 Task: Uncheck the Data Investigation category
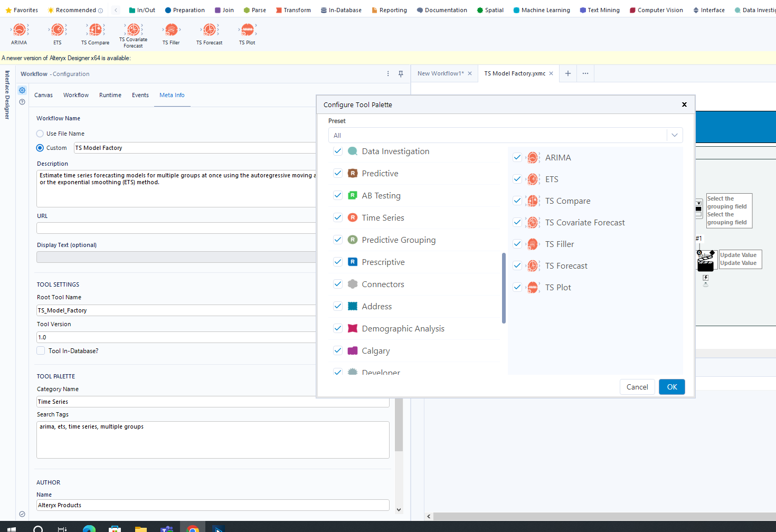pyautogui.click(x=338, y=151)
